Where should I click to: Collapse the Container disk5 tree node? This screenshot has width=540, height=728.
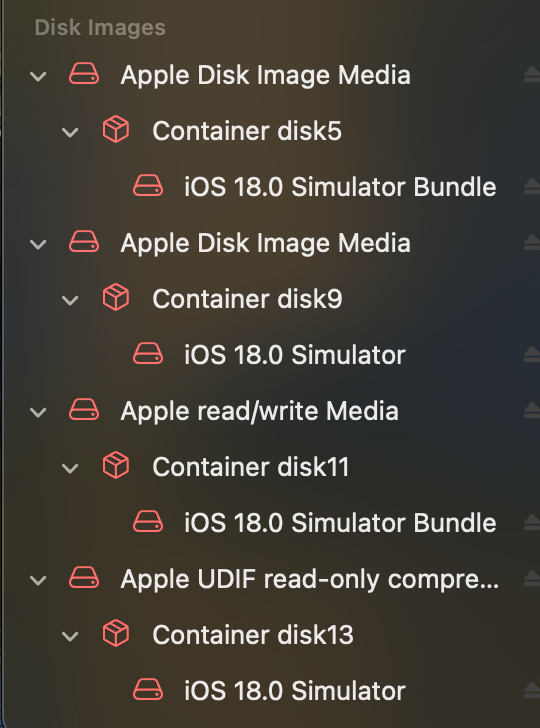tap(70, 133)
